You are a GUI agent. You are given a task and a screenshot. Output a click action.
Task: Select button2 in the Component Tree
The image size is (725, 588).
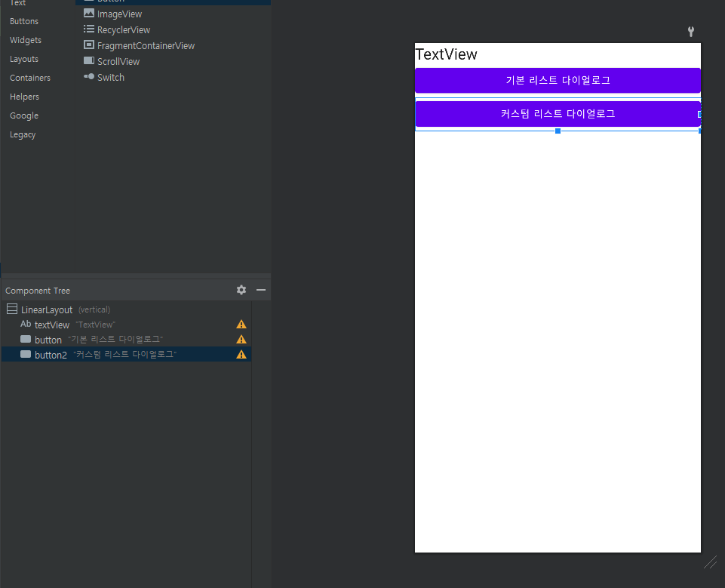click(x=126, y=354)
